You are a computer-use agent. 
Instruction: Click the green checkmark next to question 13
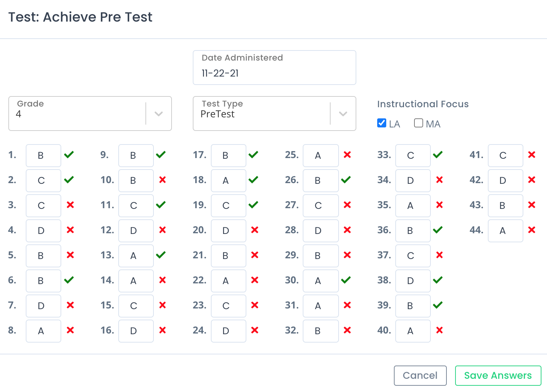(161, 255)
